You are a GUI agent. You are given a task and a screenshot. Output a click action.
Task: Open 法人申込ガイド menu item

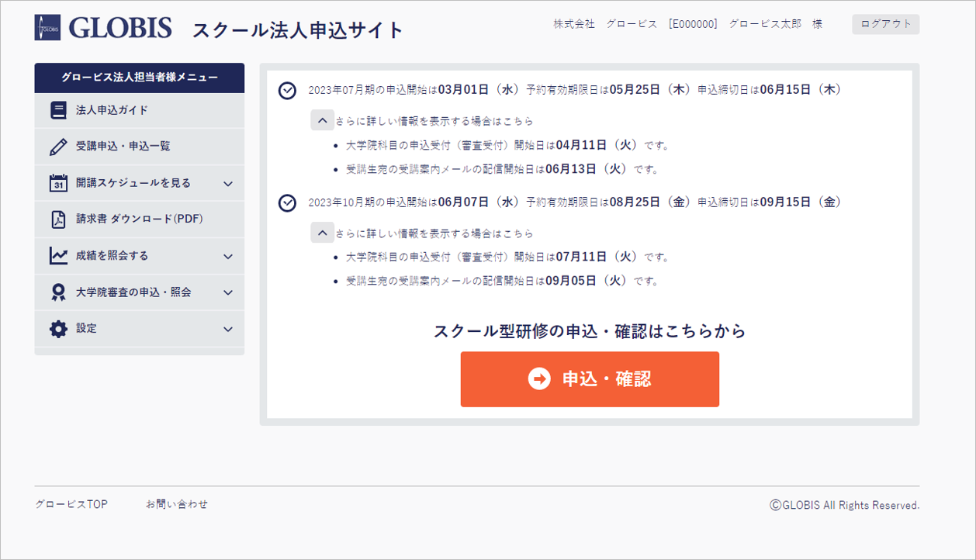point(140,110)
